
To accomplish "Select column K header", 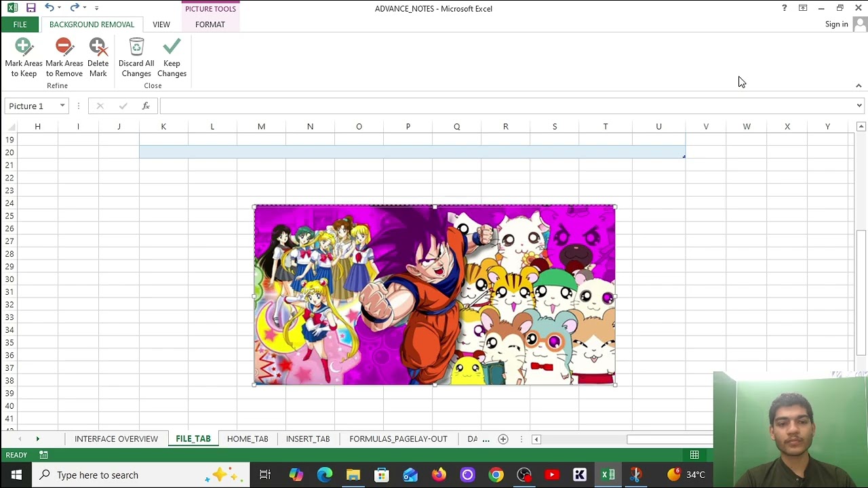I will pos(163,127).
